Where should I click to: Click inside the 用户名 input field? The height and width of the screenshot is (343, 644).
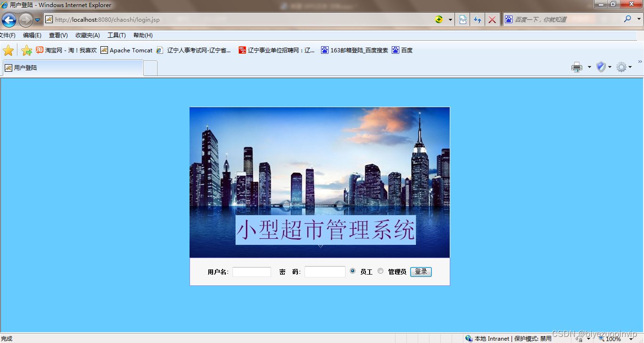pyautogui.click(x=251, y=271)
